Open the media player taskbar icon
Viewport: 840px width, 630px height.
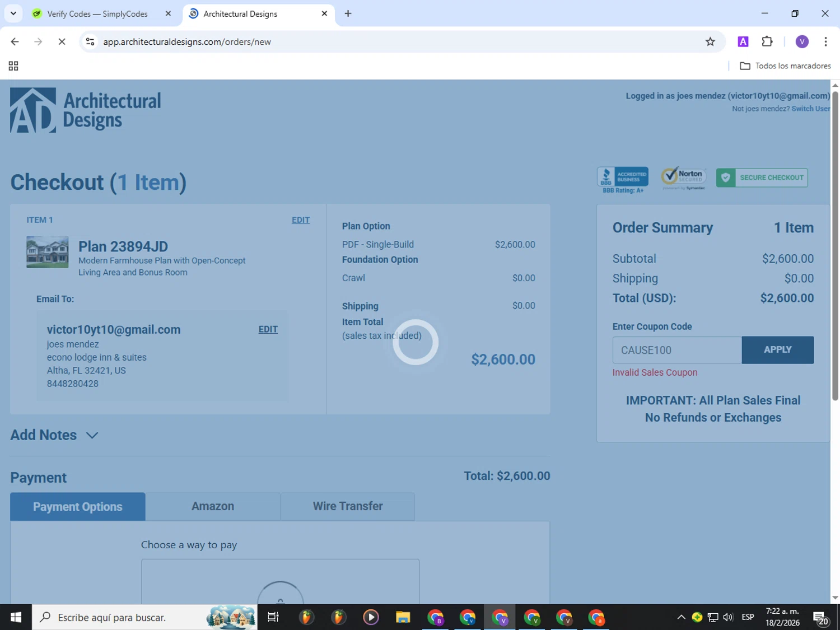[x=371, y=617]
